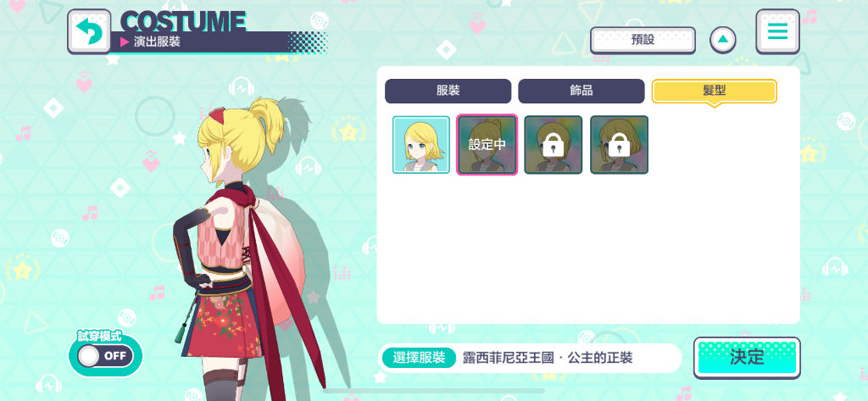Viewport: 868px width, 401px height.
Task: Toggle the 試穿模式 OFF switch
Action: [105, 355]
